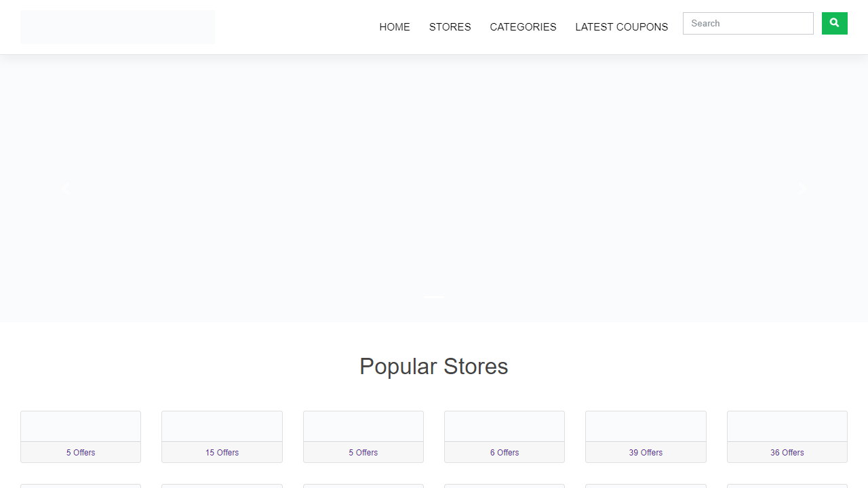The image size is (868, 488).
Task: Select the carousel slide indicator dash
Action: [x=433, y=298]
